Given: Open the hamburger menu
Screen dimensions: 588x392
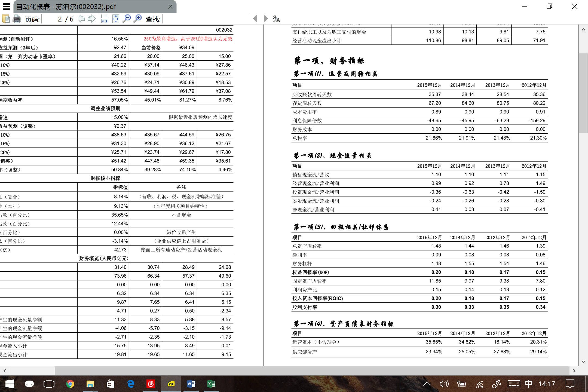Looking at the screenshot, I should [x=7, y=6].
